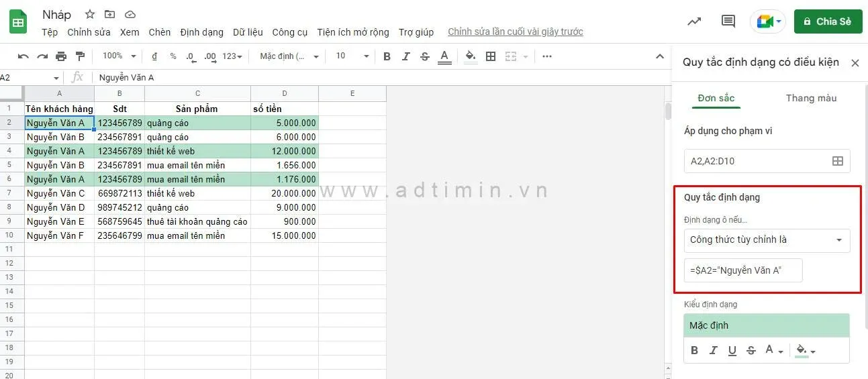Open text color dropdown in style panel
The width and height of the screenshot is (868, 379).
coord(774,350)
